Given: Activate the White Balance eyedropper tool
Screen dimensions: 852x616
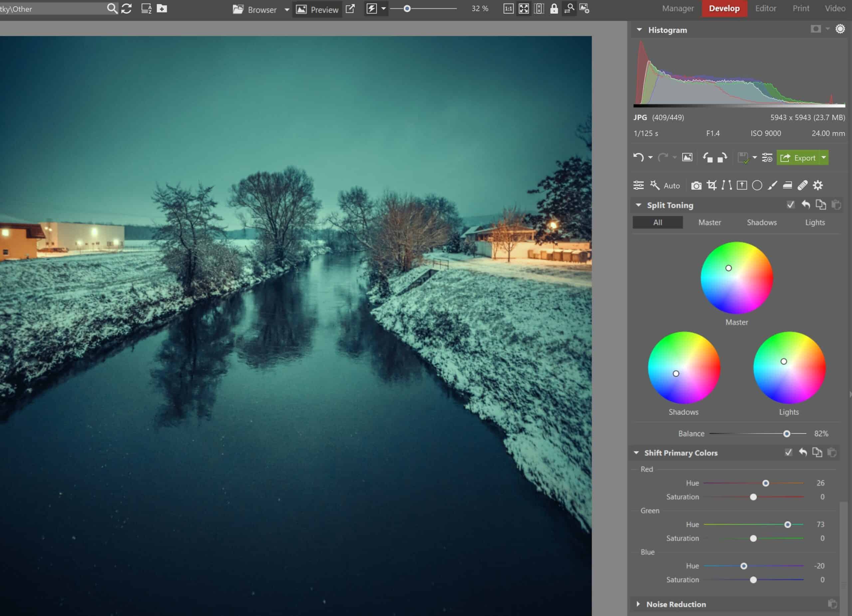Looking at the screenshot, I should point(696,186).
